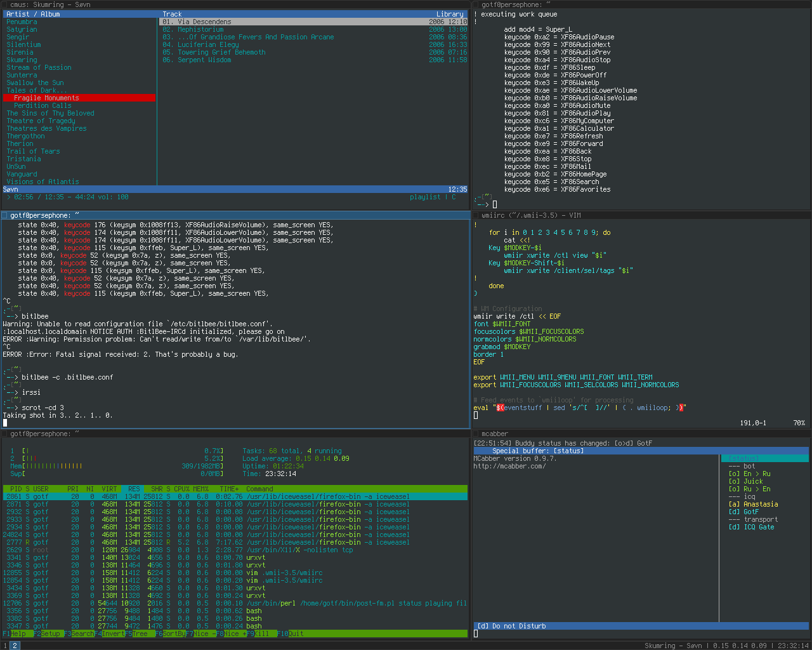
Task: Click F8 Nice + in htop bar
Action: coord(232,633)
